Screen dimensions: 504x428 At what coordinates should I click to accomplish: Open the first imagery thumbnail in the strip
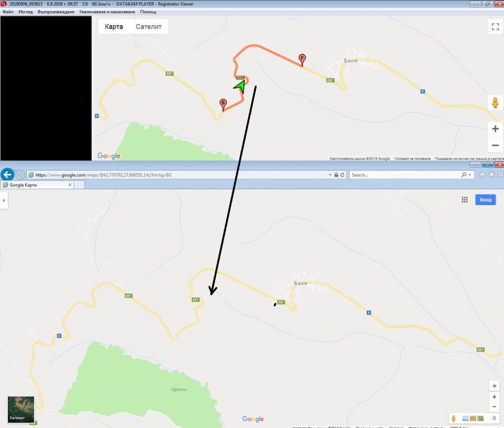coord(465,419)
